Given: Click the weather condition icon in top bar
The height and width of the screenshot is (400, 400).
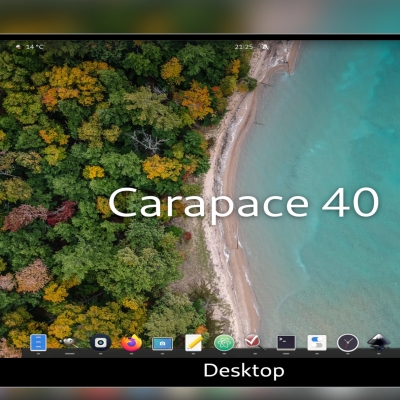Looking at the screenshot, I should 19,47.
